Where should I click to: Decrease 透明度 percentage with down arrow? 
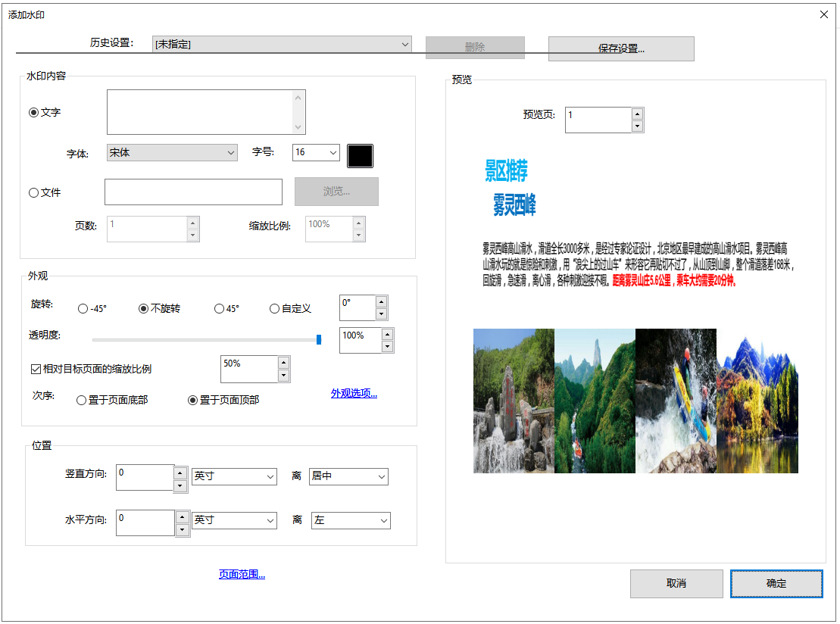coord(387,347)
